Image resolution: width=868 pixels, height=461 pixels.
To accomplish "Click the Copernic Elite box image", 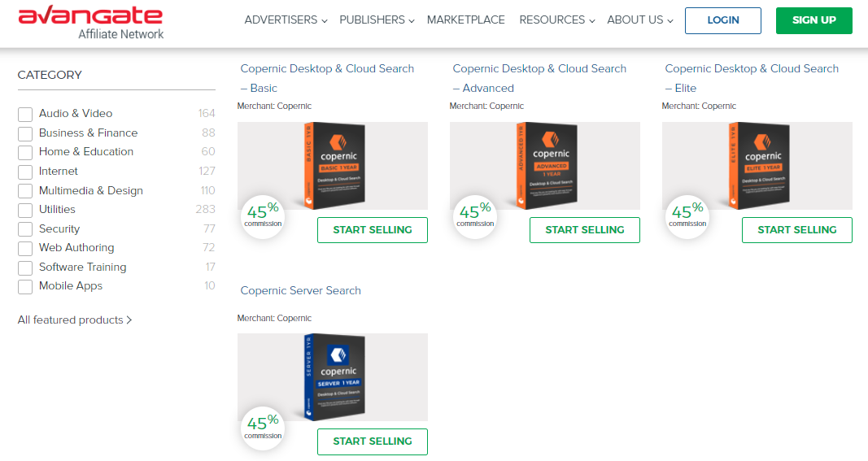I will [757, 166].
